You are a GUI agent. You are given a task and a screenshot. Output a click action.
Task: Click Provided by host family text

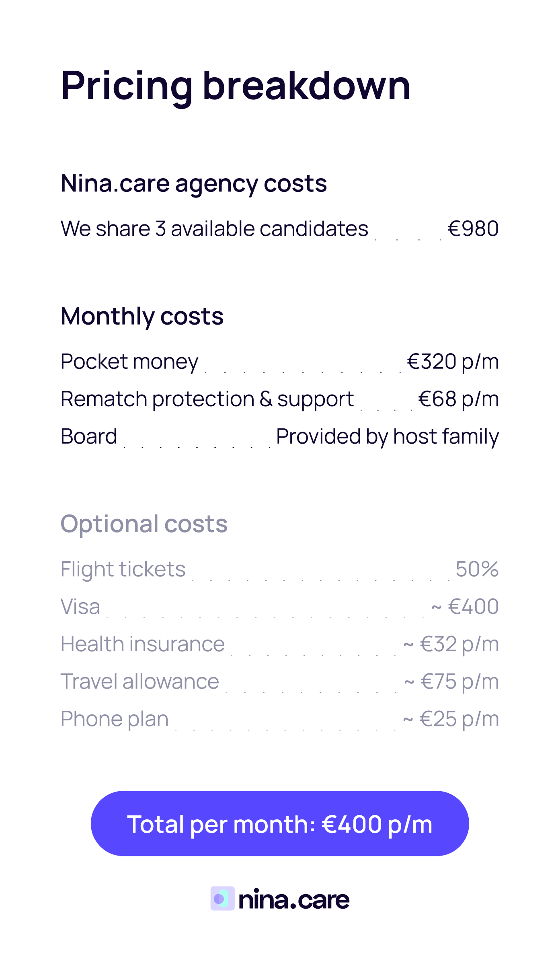point(388,436)
